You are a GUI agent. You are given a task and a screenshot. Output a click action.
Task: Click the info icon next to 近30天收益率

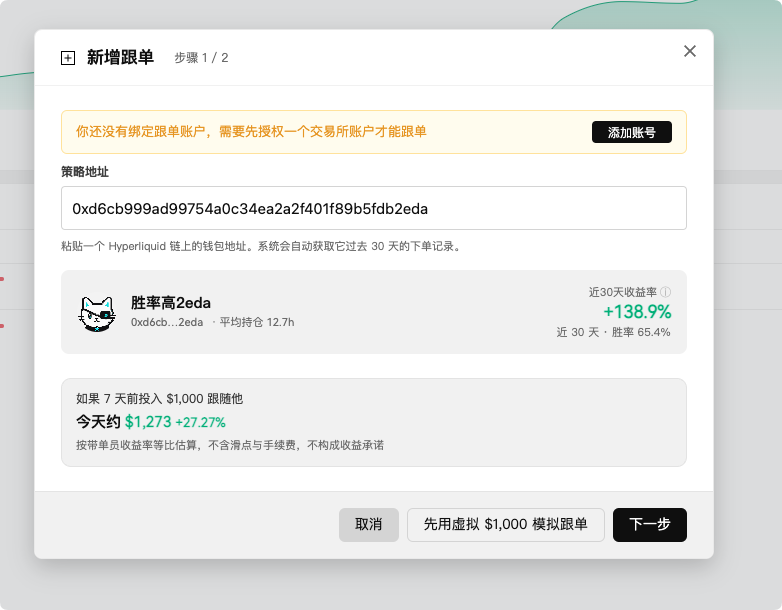click(x=665, y=292)
